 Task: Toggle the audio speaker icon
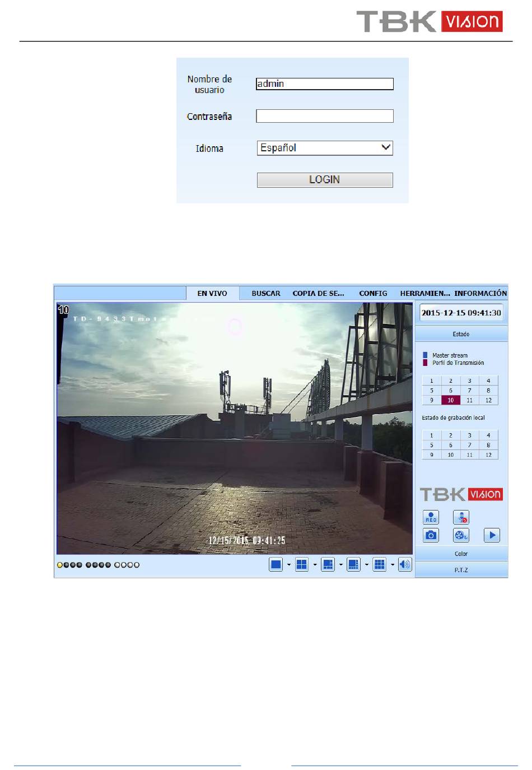[405, 564]
